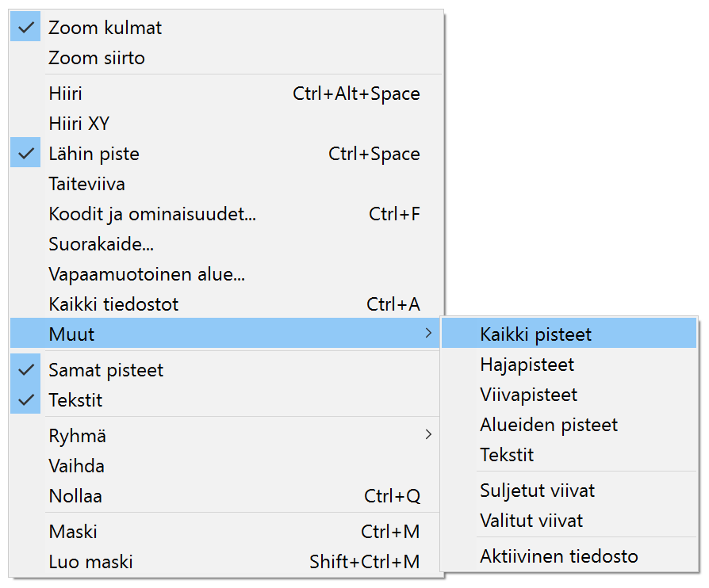
Task: Choose Hajapisteet from submenu
Action: [527, 365]
